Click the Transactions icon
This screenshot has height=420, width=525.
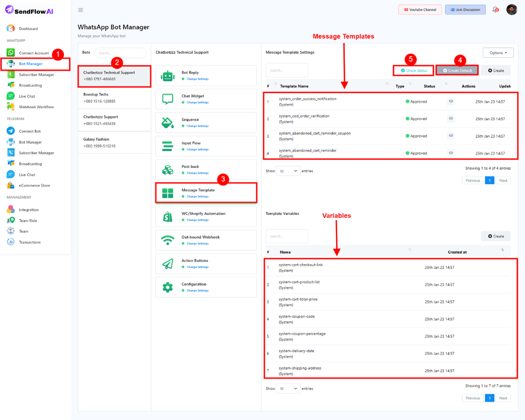(x=10, y=242)
